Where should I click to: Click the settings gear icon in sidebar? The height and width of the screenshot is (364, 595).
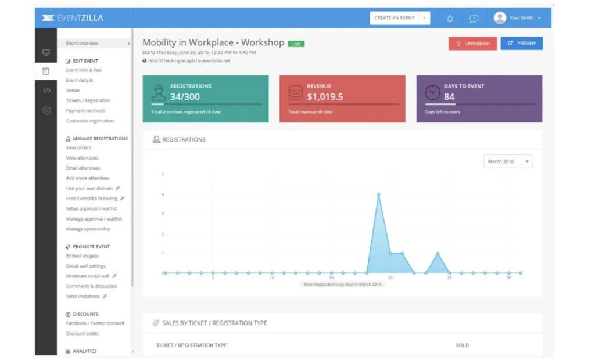[x=46, y=110]
